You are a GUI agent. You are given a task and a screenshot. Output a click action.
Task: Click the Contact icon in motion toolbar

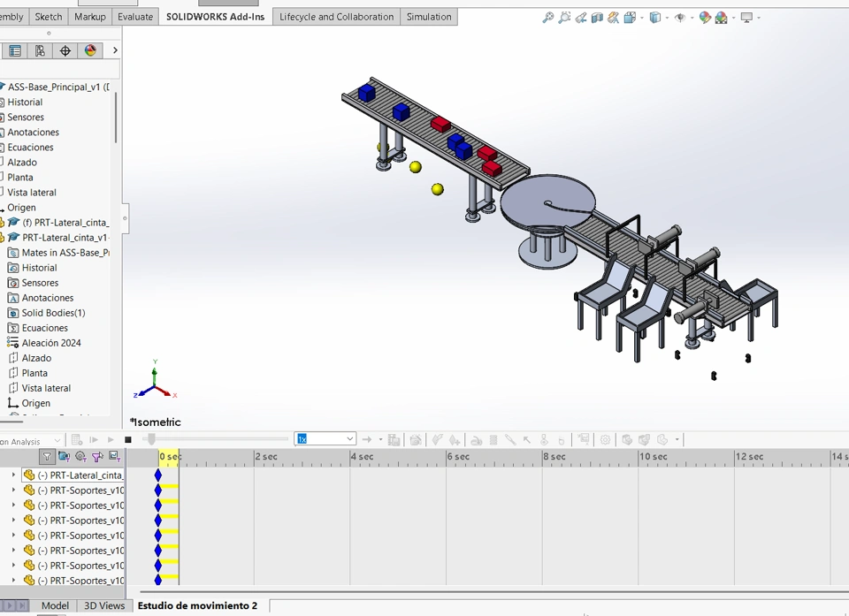coord(544,440)
